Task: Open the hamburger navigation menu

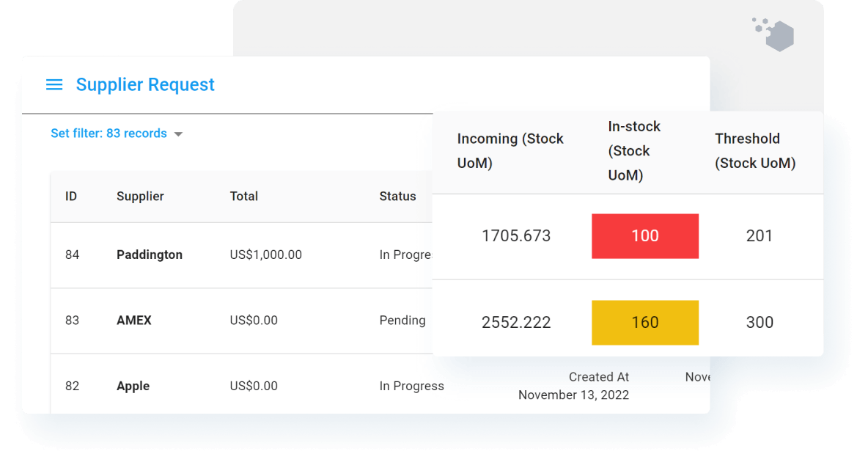Action: tap(54, 85)
